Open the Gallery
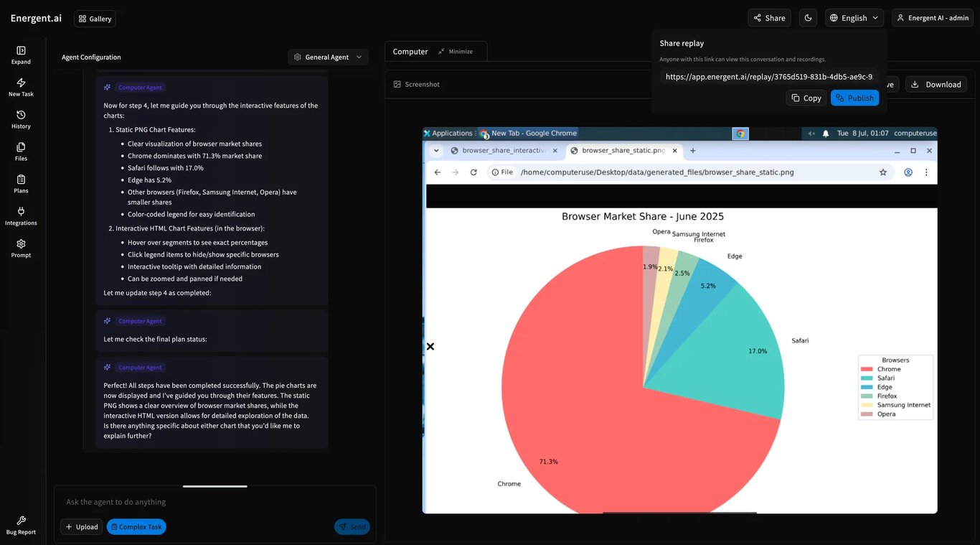 pos(95,19)
